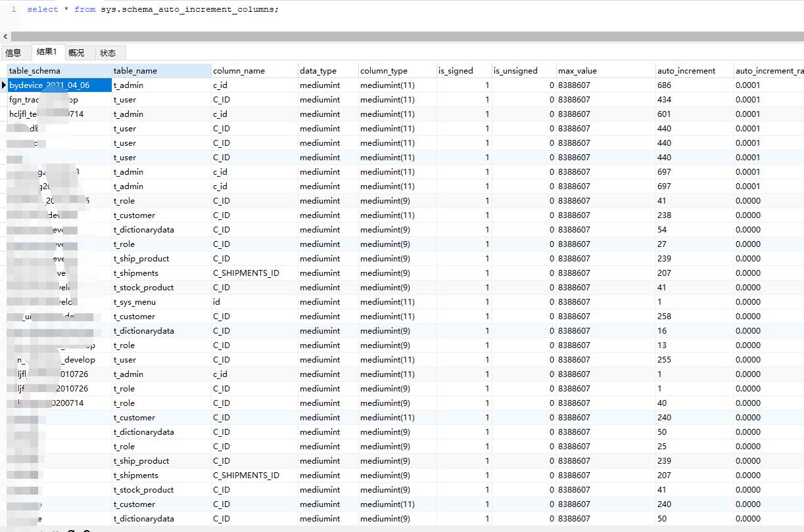The image size is (804, 532).
Task: Collapse the results pane with the left chevron
Action: pyautogui.click(x=5, y=36)
